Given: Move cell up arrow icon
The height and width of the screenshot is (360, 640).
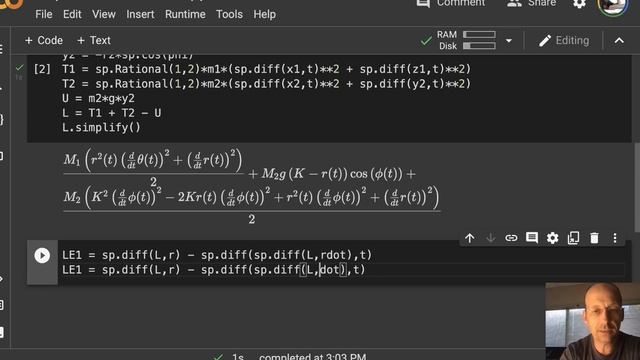Looking at the screenshot, I should point(469,238).
